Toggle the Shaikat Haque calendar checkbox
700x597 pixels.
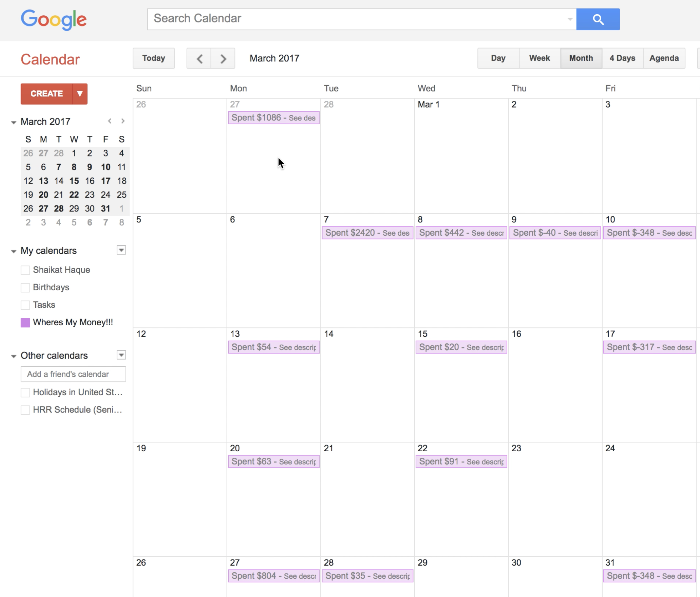pyautogui.click(x=25, y=270)
